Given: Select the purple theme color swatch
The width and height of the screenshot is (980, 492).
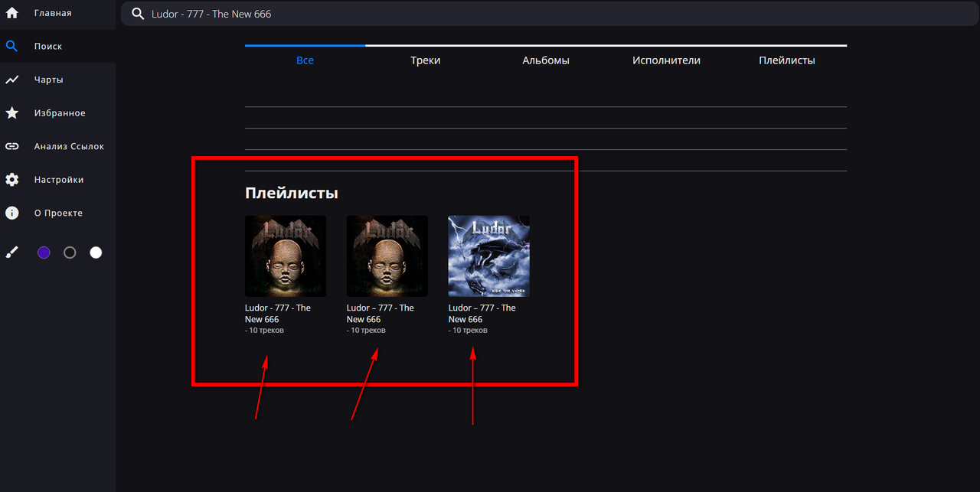Looking at the screenshot, I should click(44, 253).
